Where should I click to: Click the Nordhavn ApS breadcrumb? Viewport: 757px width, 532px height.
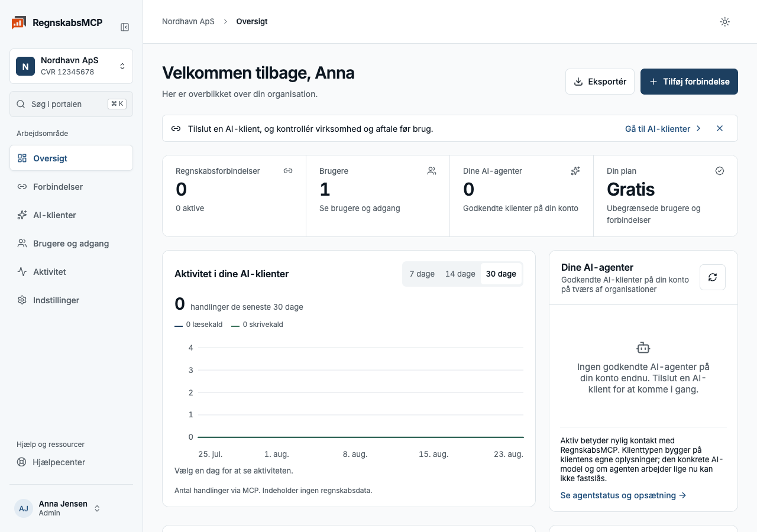coord(188,21)
